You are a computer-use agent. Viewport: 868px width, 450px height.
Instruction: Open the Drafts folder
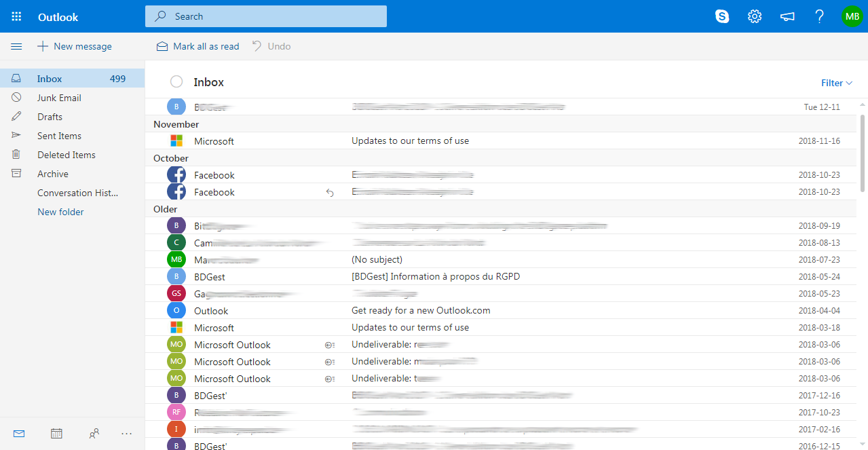click(49, 116)
